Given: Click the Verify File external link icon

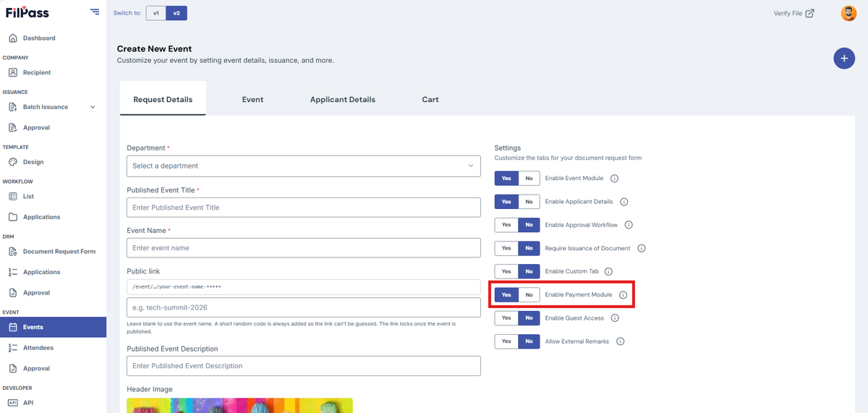Looking at the screenshot, I should 810,13.
